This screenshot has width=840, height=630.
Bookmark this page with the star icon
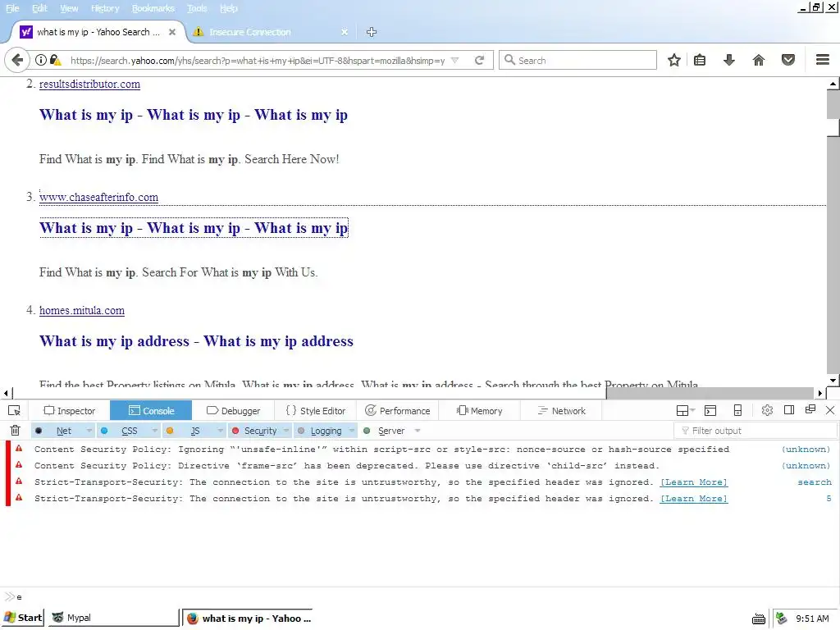674,60
